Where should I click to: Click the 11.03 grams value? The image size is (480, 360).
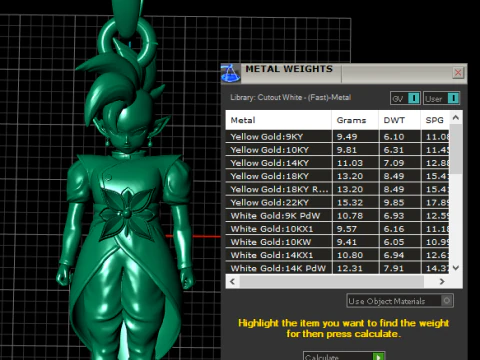[350, 163]
